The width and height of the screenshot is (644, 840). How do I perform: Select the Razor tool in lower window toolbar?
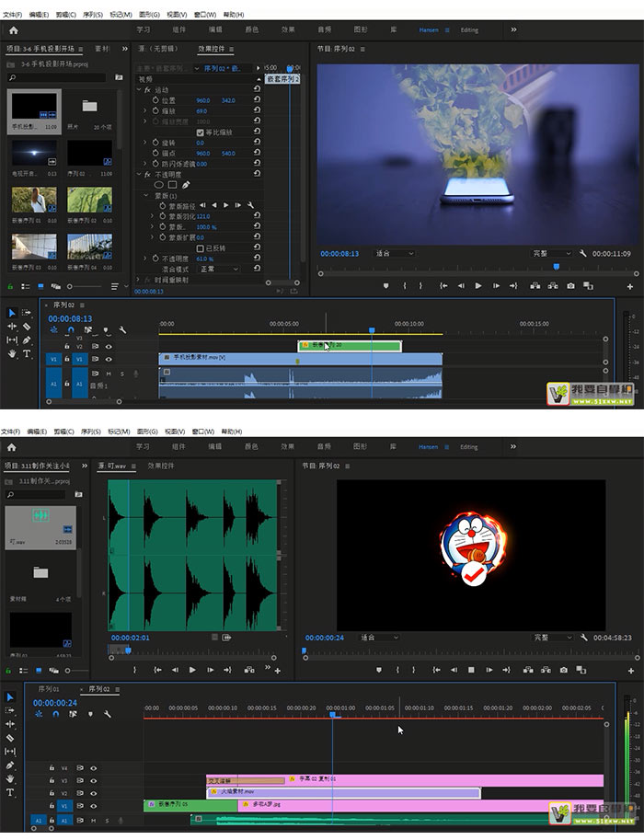coord(10,738)
